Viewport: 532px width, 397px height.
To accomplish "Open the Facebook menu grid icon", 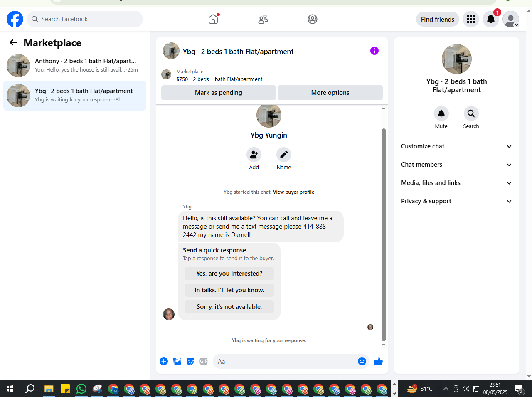I will pos(471,19).
